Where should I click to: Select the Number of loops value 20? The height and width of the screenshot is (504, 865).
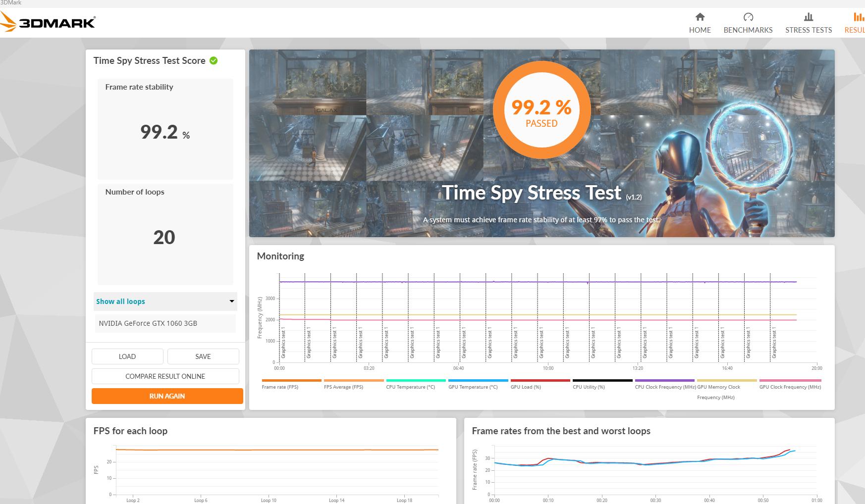[164, 238]
